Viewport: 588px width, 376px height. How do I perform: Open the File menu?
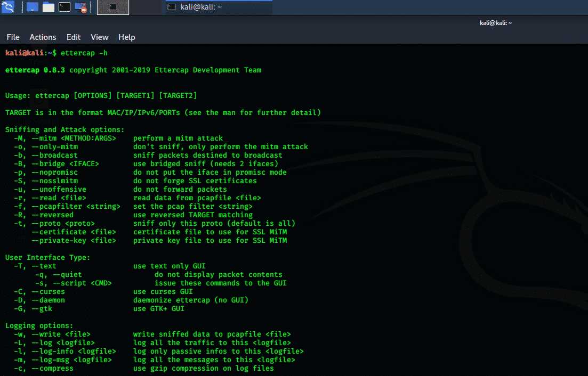tap(13, 37)
